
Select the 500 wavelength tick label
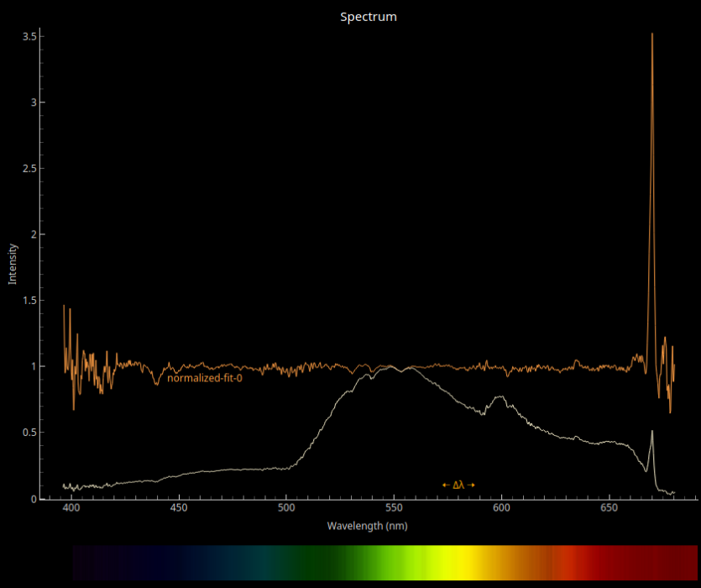pyautogui.click(x=286, y=509)
